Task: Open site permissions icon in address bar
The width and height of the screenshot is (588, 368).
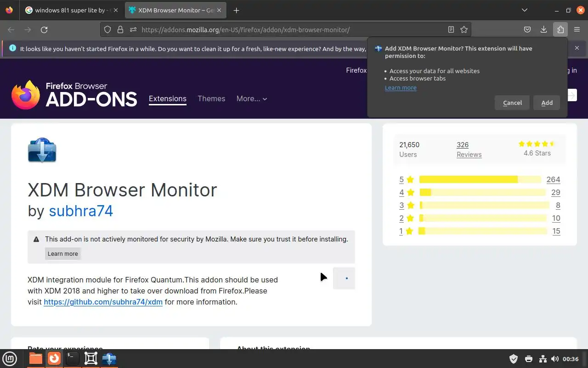Action: (133, 29)
